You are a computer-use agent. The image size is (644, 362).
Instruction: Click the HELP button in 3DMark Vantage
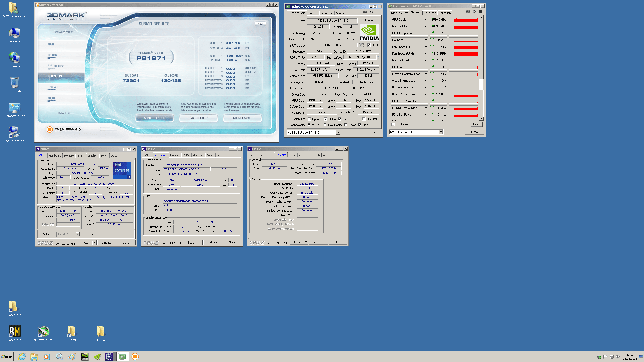click(260, 24)
